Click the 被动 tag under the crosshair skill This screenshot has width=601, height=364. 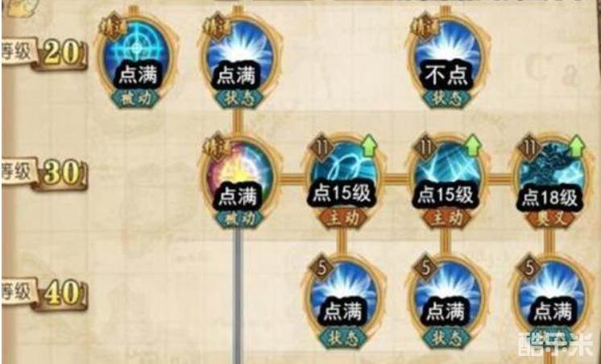[x=136, y=97]
